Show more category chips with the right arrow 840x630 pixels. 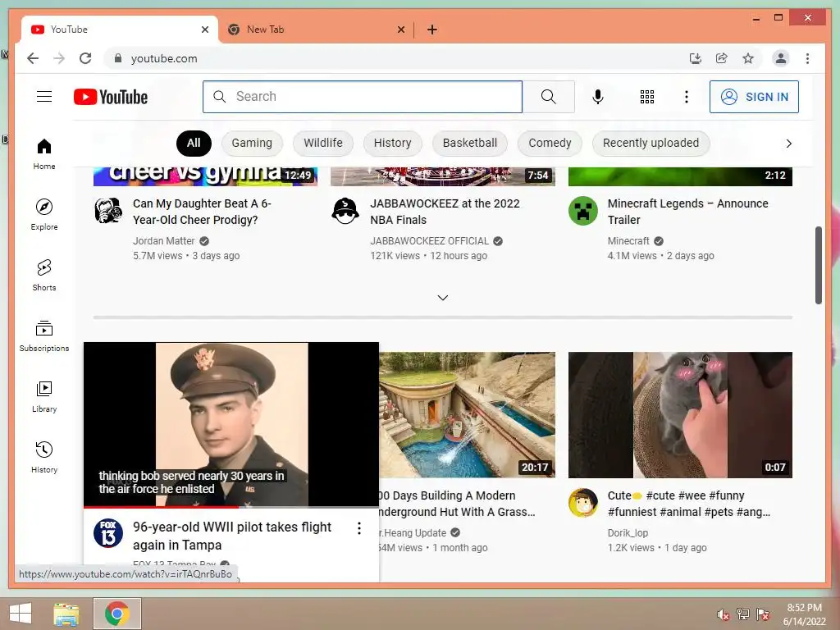click(788, 143)
